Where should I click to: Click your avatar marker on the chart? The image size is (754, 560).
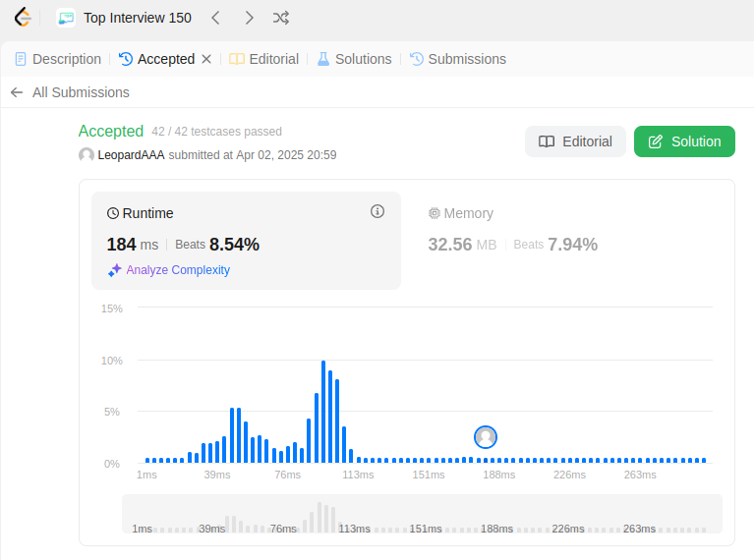coord(486,437)
